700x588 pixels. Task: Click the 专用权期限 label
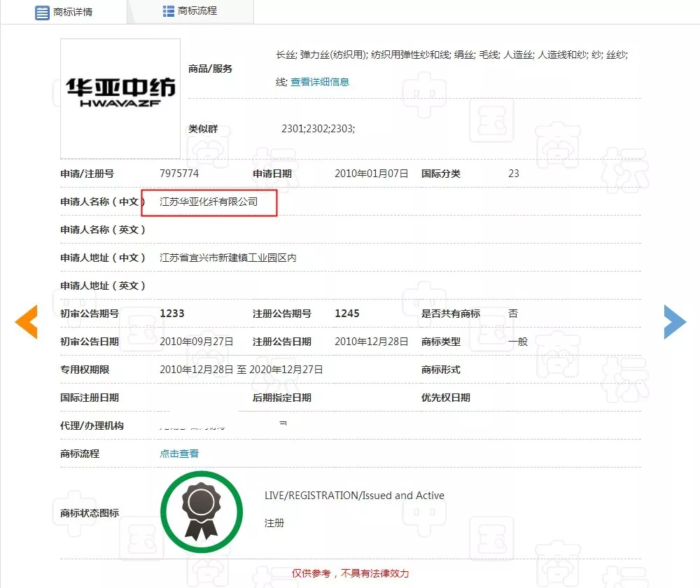(x=85, y=370)
